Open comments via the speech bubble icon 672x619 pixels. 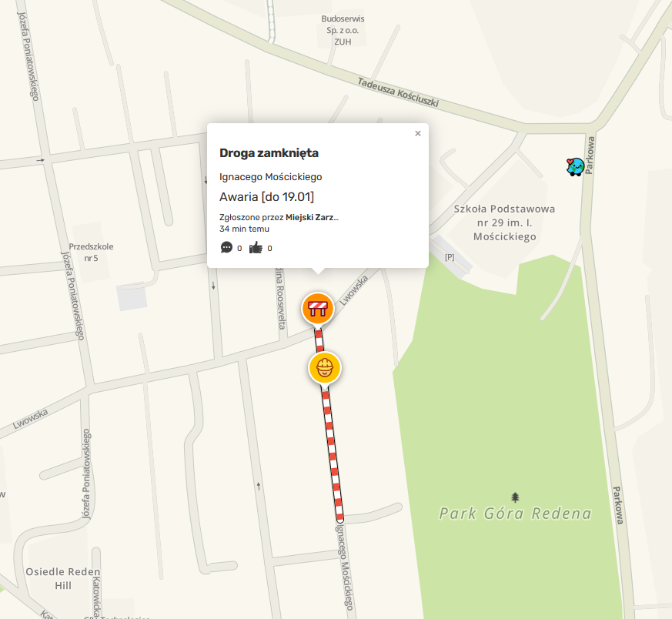pos(226,247)
